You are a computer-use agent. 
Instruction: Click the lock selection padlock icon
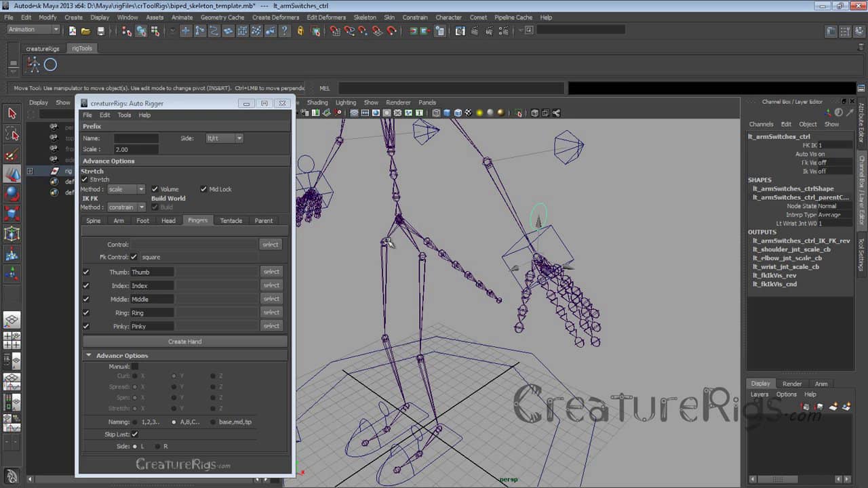pos(300,30)
